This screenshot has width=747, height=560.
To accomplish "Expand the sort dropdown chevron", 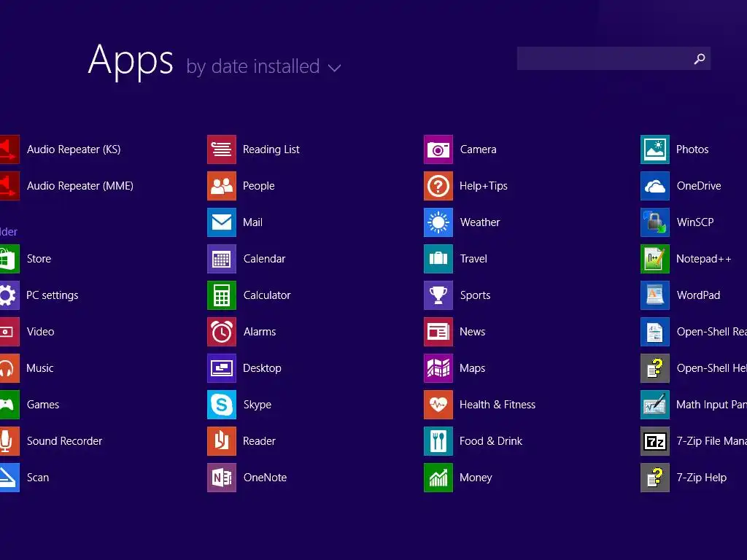I will coord(334,68).
